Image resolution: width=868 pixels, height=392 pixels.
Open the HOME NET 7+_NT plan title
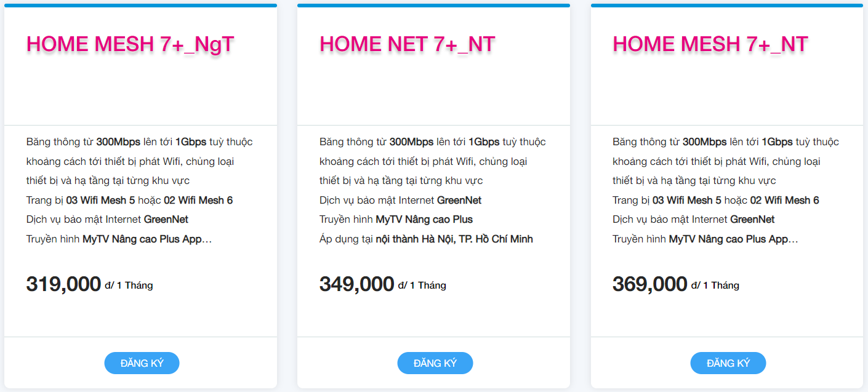407,44
